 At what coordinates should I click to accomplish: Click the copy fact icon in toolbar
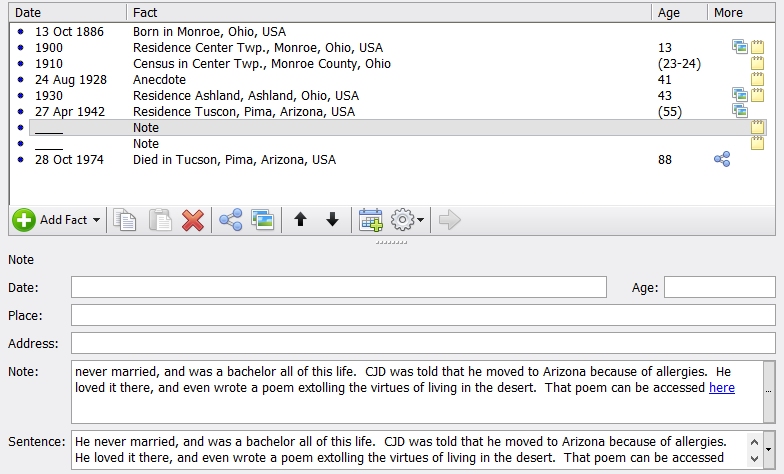point(125,220)
